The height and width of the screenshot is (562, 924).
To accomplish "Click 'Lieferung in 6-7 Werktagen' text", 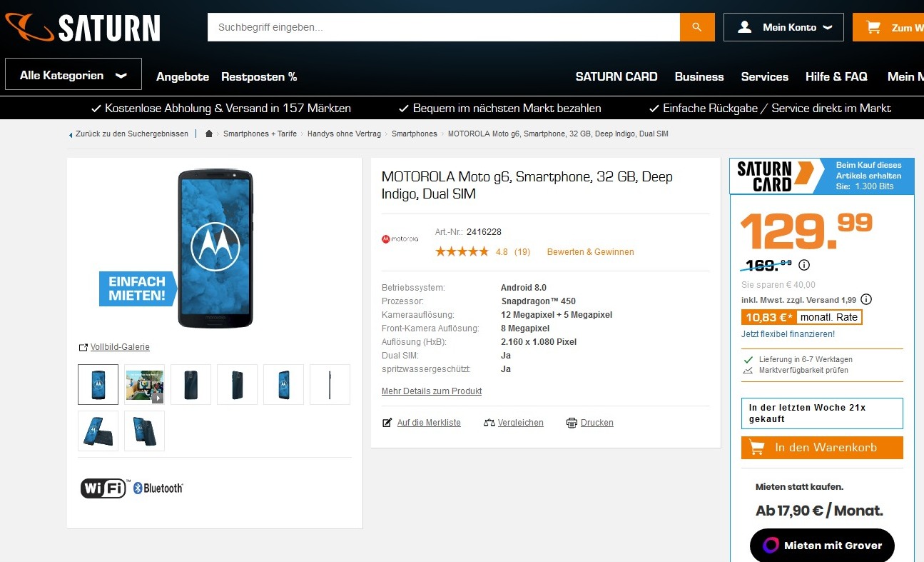I will (804, 359).
